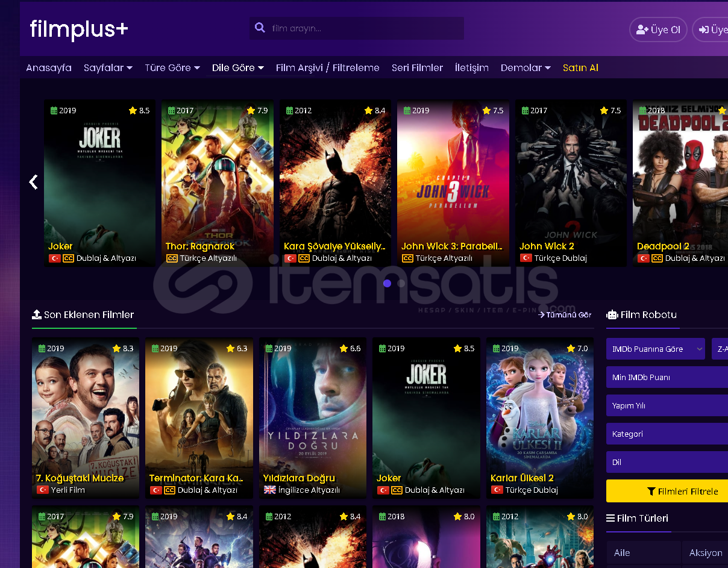
Task: Expand the Sayfalar menu
Action: point(108,67)
